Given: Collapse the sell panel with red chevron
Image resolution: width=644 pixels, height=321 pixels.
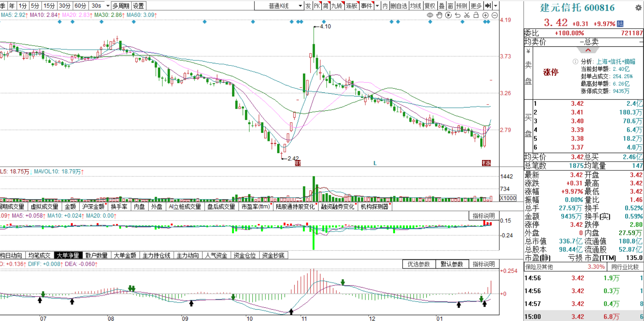Looking at the screenshot, I should tap(588, 50).
